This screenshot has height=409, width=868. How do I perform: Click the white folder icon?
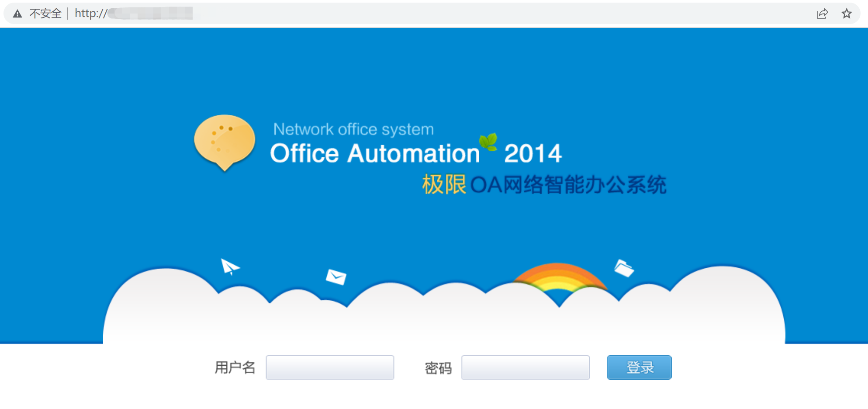[624, 268]
